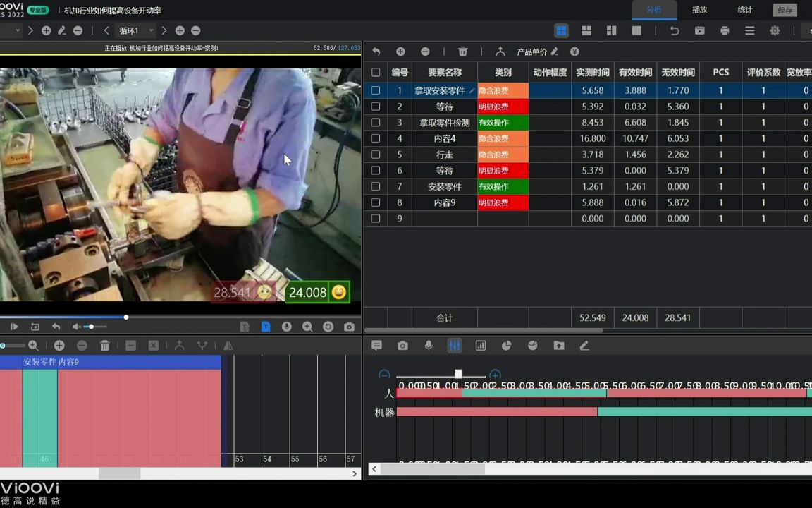Click the split-branch icon in timeline toolbar
Image resolution: width=812 pixels, height=508 pixels.
pos(204,345)
